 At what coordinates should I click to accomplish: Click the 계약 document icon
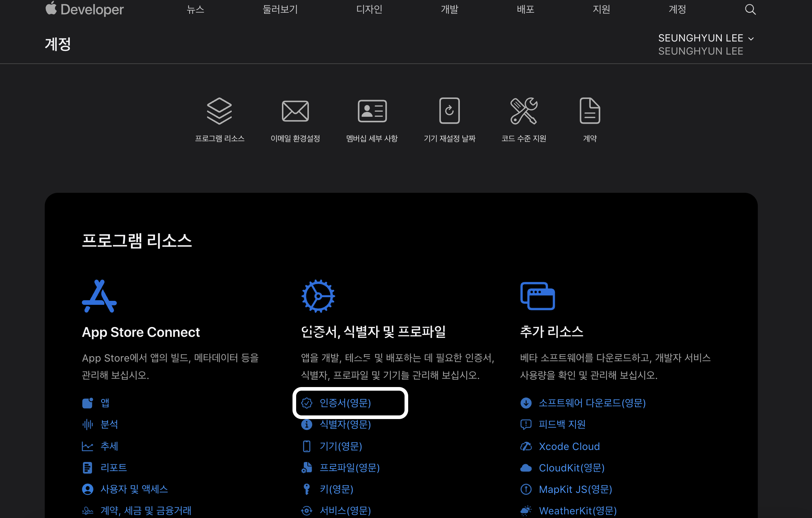point(590,111)
